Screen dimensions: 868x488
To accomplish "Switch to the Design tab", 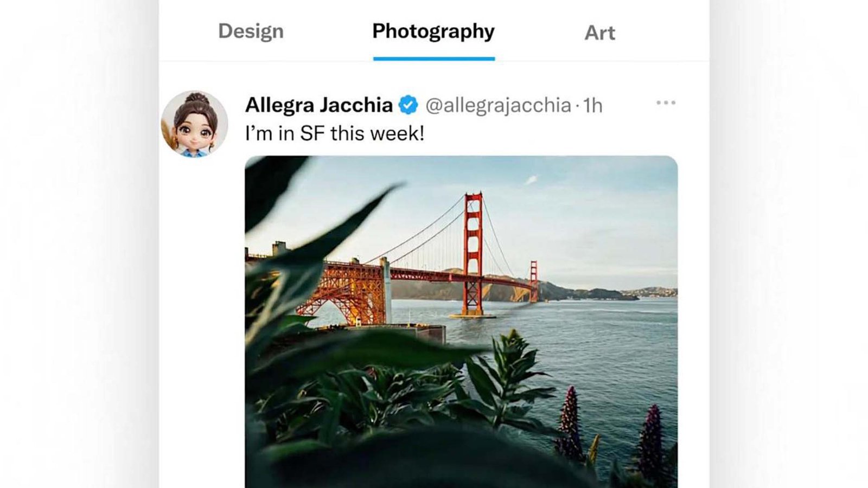I will 251,31.
